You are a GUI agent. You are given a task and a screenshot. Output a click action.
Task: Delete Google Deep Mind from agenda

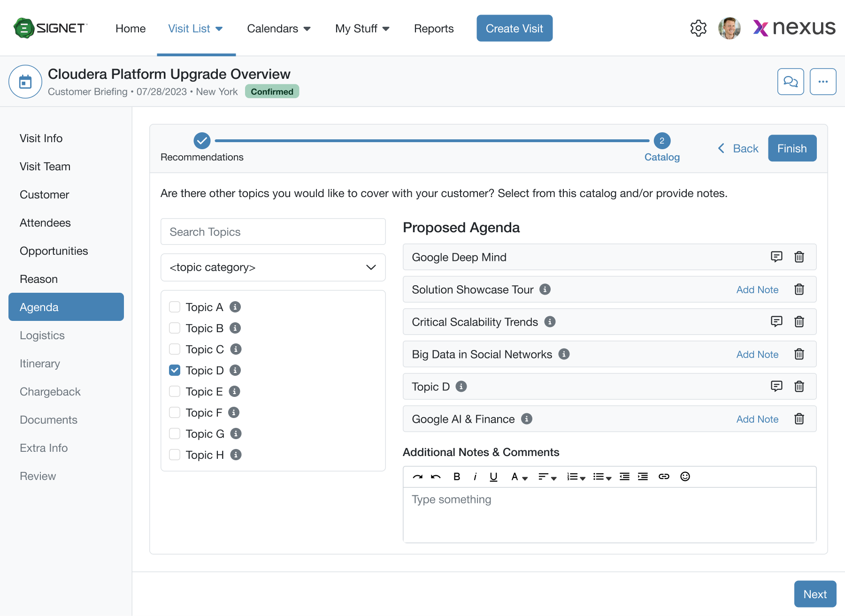coord(799,257)
